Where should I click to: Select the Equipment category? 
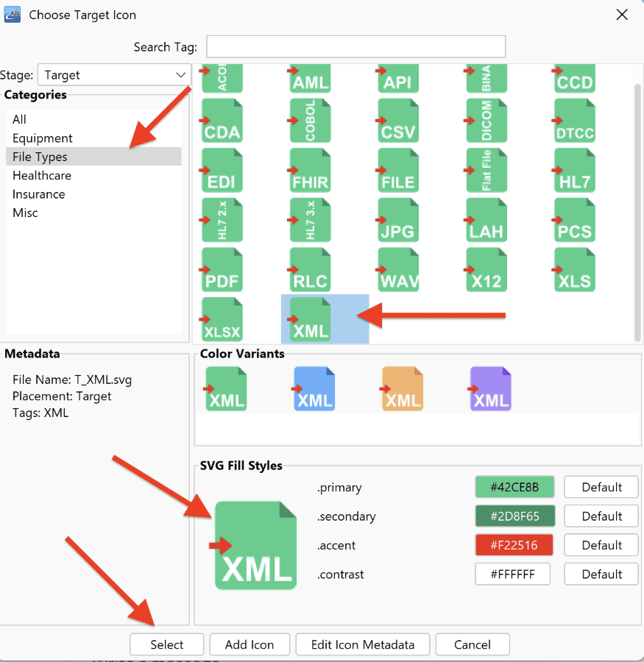93,138
